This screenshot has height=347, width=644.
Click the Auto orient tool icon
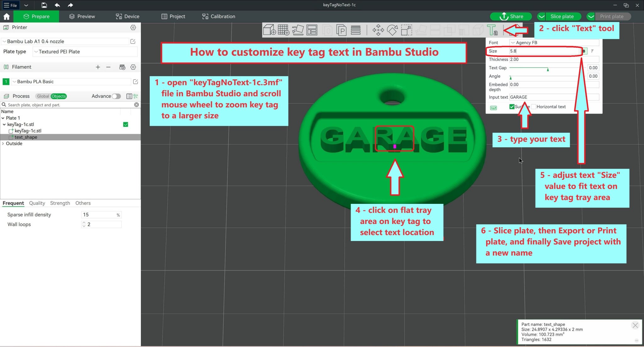(x=297, y=30)
